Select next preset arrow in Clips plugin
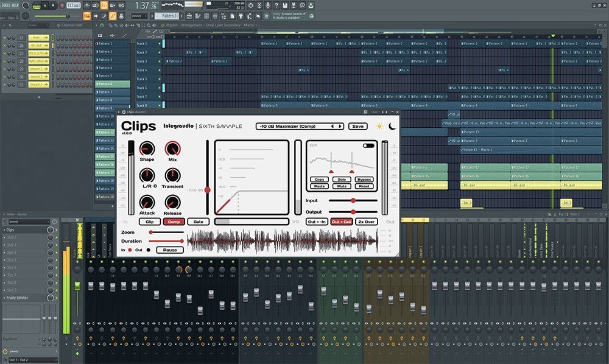 pos(340,127)
